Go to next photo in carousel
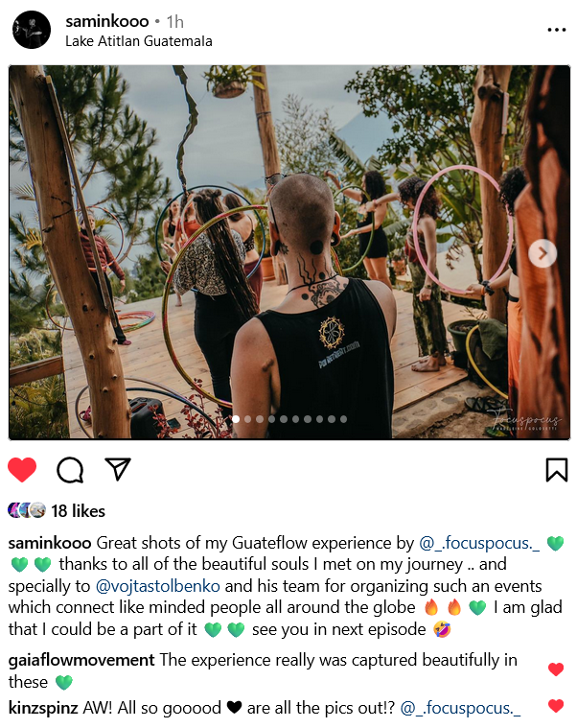Screen dimensions: 577x728 (x=542, y=253)
